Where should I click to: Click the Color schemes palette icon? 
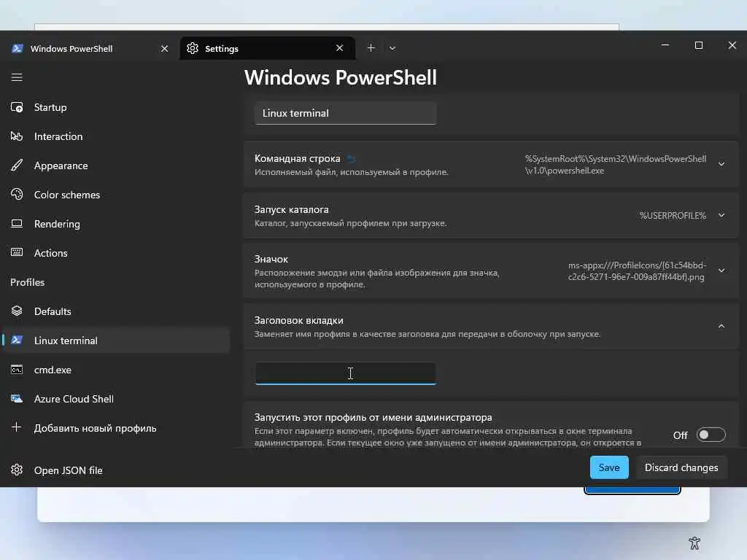pos(17,194)
